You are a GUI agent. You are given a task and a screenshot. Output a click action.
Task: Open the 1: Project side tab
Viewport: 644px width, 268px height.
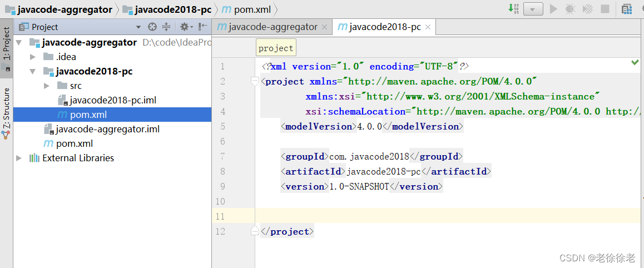pos(7,48)
